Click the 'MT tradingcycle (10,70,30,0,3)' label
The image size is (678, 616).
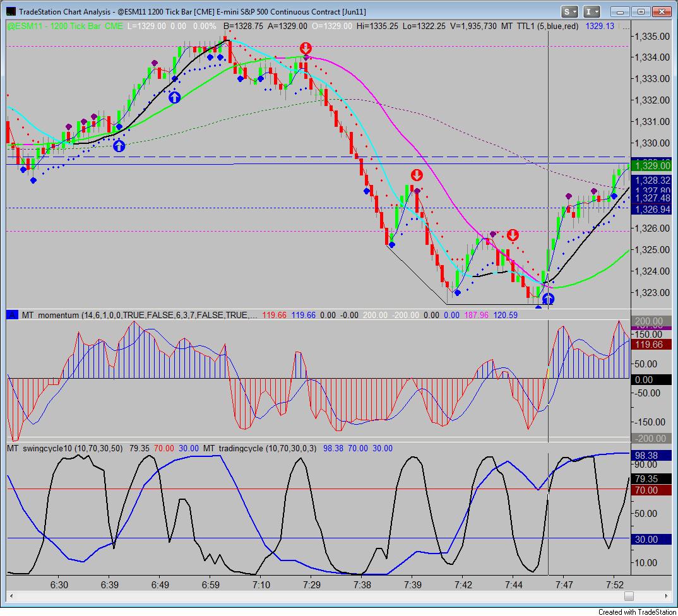[x=260, y=448]
